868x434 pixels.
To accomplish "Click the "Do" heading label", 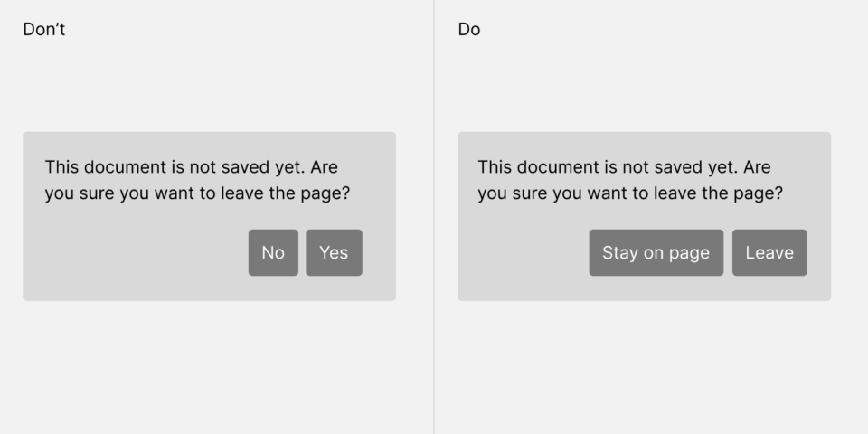I will [469, 30].
